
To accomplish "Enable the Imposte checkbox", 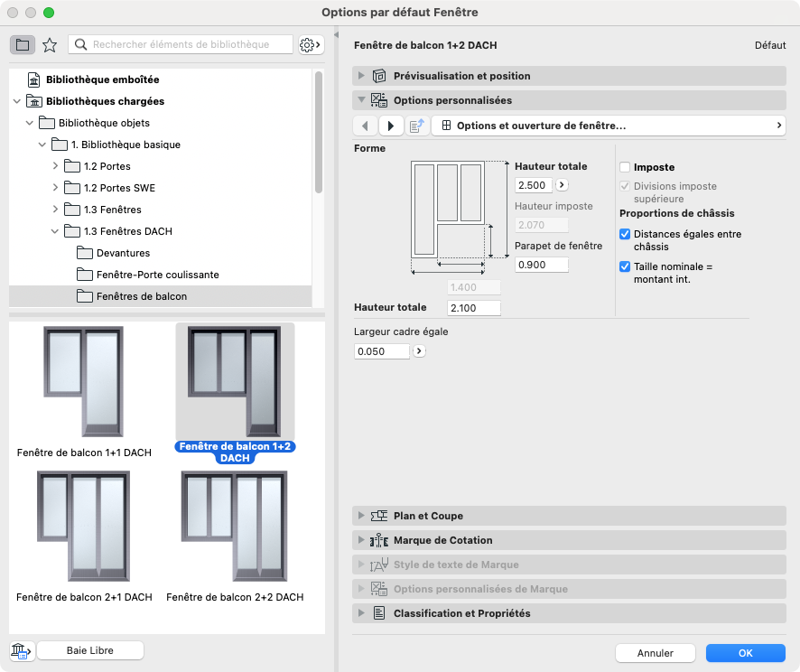I will point(625,167).
